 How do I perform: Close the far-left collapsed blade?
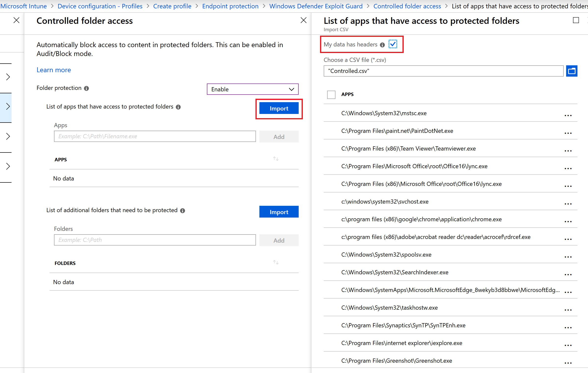pyautogui.click(x=16, y=20)
